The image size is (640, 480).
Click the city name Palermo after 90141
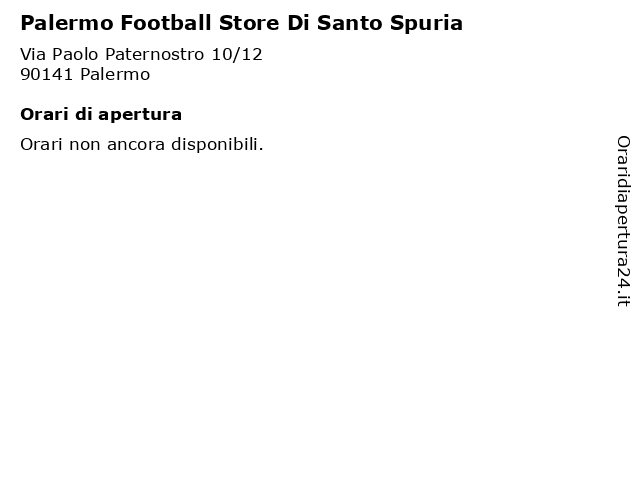tap(115, 74)
